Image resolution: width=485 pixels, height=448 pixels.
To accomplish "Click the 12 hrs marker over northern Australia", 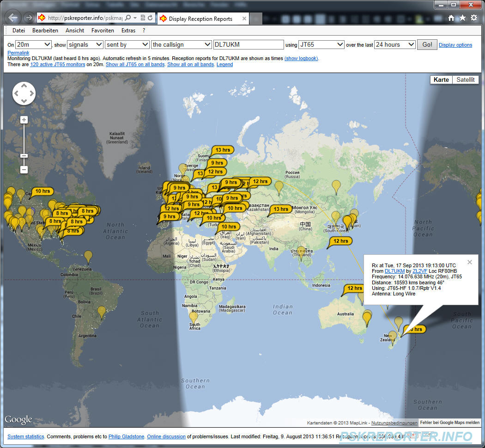I will [x=354, y=288].
